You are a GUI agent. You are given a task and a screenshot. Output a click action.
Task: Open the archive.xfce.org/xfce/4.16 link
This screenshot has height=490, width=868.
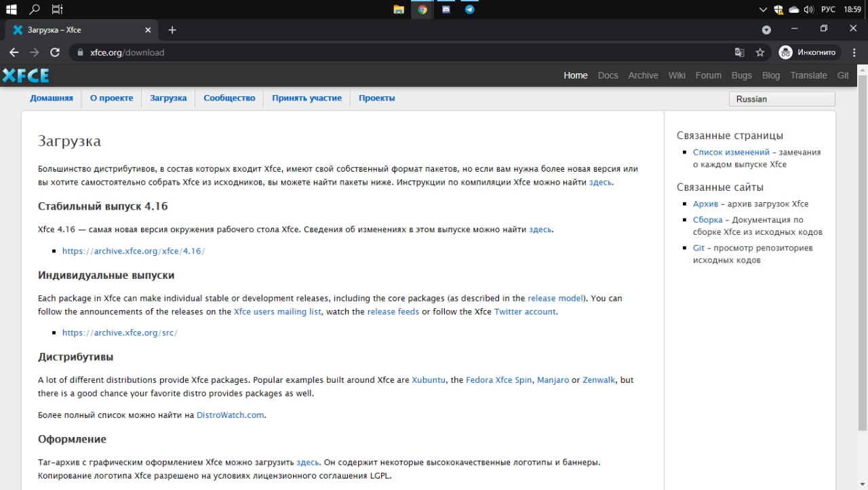pos(134,251)
